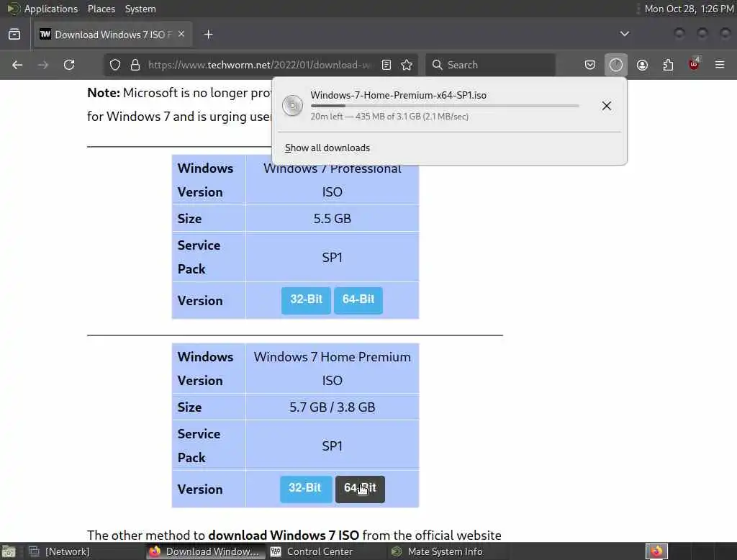
Task: Click the download progress bar
Action: tap(445, 106)
